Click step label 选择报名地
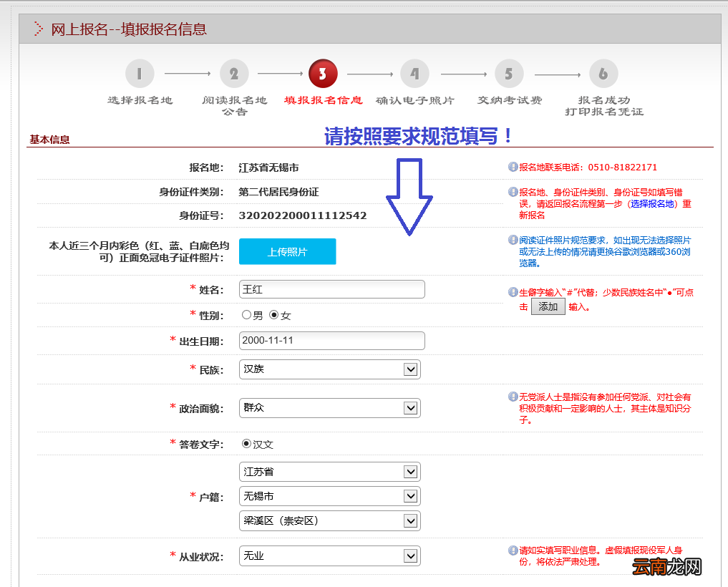The height and width of the screenshot is (587, 728). click(x=140, y=100)
